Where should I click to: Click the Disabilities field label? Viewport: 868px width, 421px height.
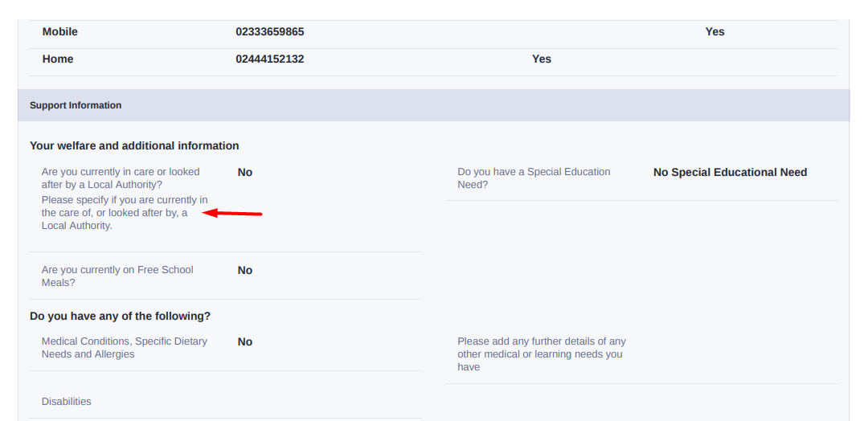(x=67, y=402)
